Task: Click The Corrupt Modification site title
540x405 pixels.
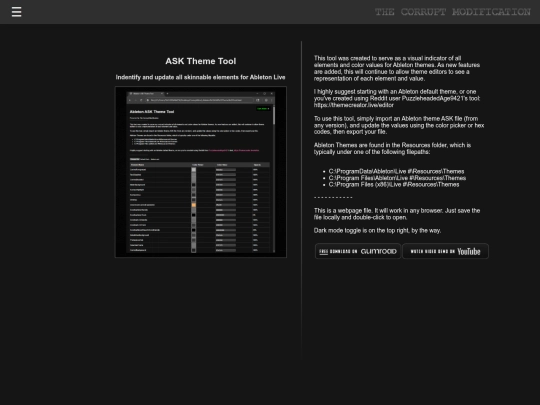Action: coord(453,12)
